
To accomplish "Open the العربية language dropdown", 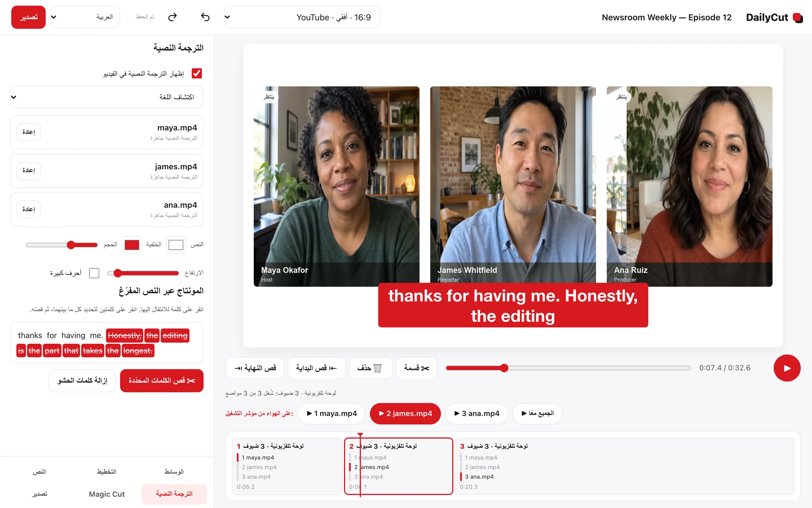I will tap(85, 17).
